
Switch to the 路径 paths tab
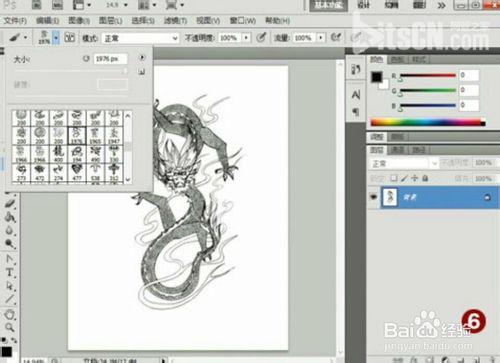[x=418, y=150]
